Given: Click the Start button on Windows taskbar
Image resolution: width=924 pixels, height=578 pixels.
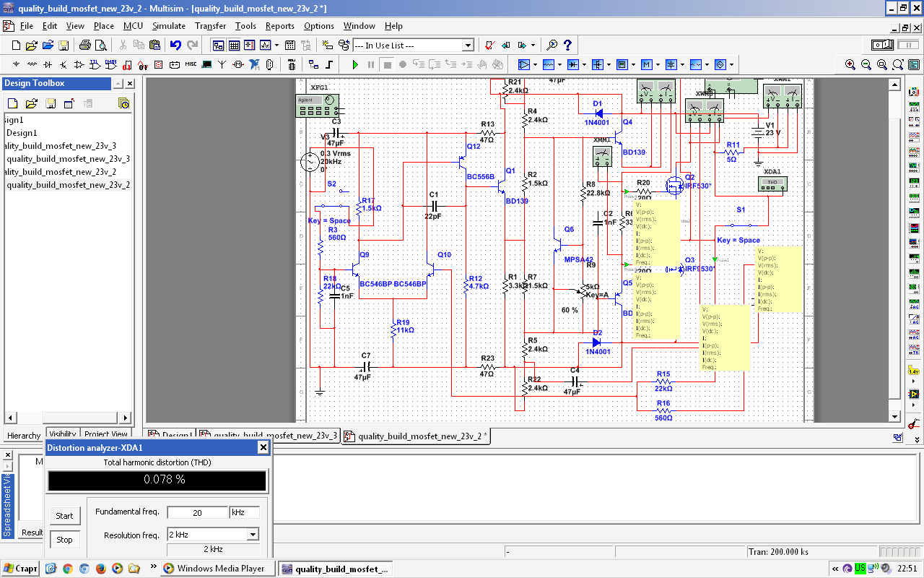Looking at the screenshot, I should tap(20, 569).
